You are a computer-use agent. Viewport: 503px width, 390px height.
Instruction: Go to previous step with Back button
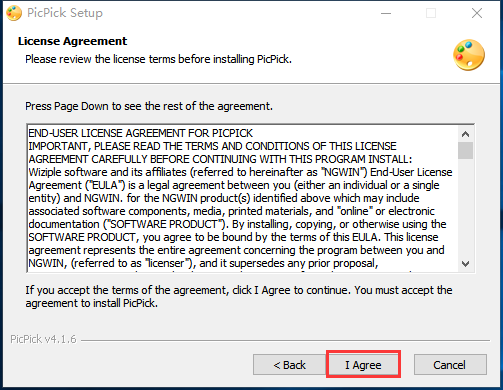click(289, 365)
